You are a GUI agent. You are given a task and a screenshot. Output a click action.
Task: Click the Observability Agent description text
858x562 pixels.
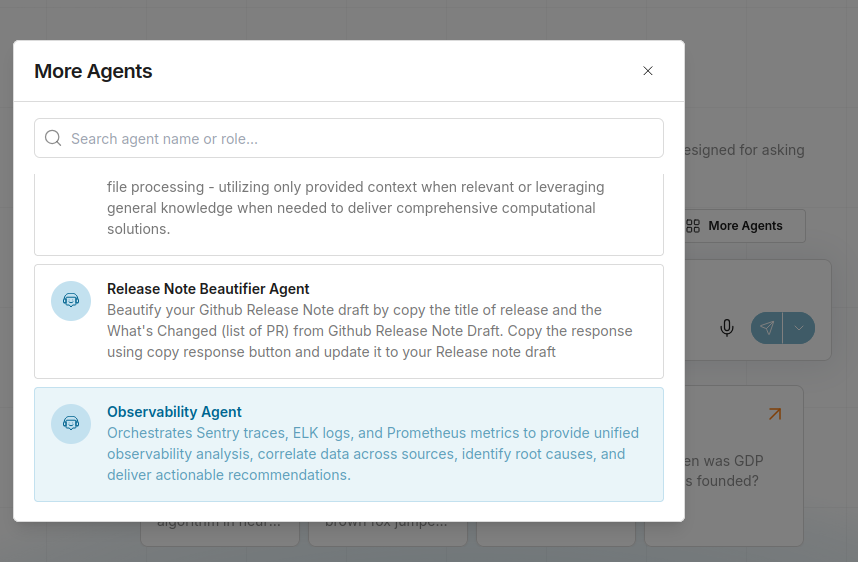372,454
